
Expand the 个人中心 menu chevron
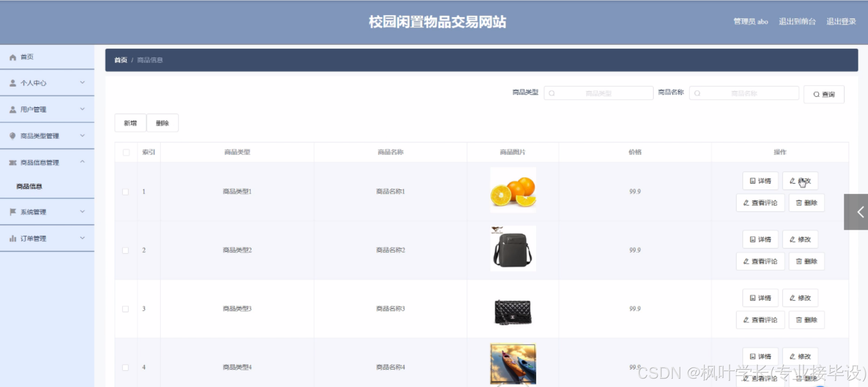tap(82, 82)
